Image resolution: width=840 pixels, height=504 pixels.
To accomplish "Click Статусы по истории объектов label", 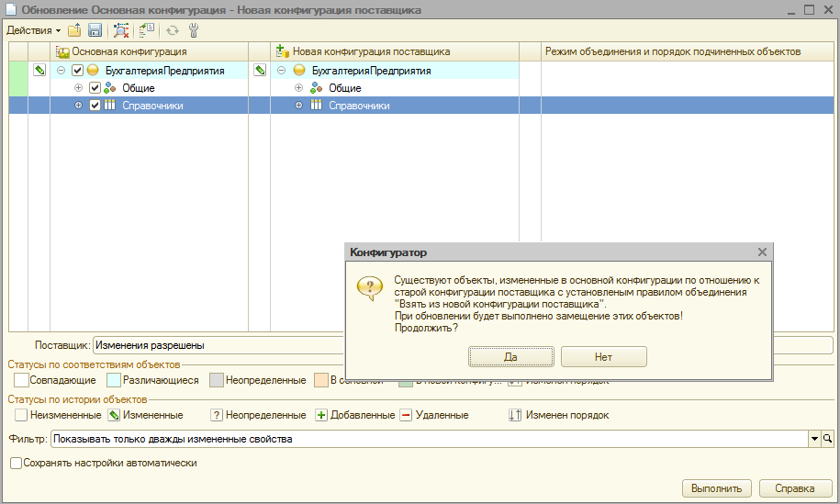I will pyautogui.click(x=77, y=399).
